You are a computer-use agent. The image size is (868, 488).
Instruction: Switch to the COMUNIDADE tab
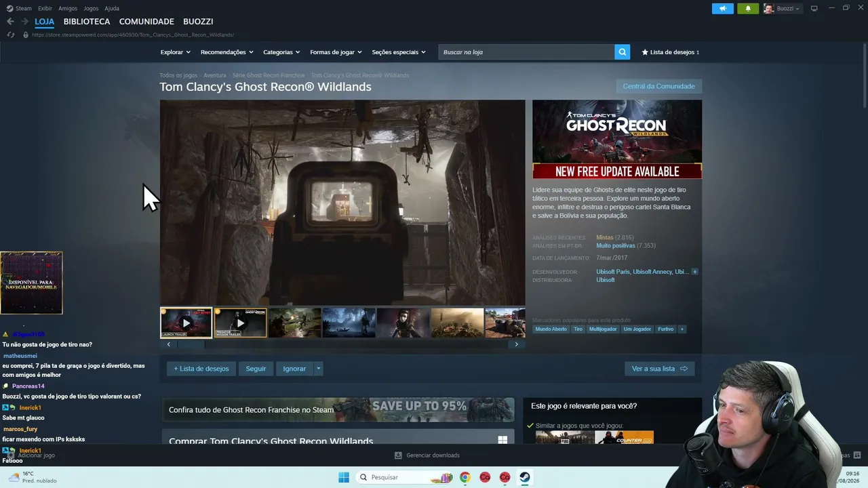146,22
